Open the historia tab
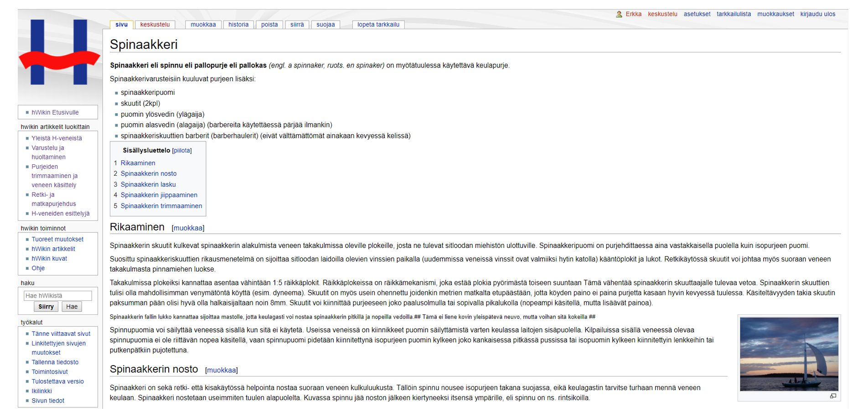The height and width of the screenshot is (418, 868). coord(238,24)
